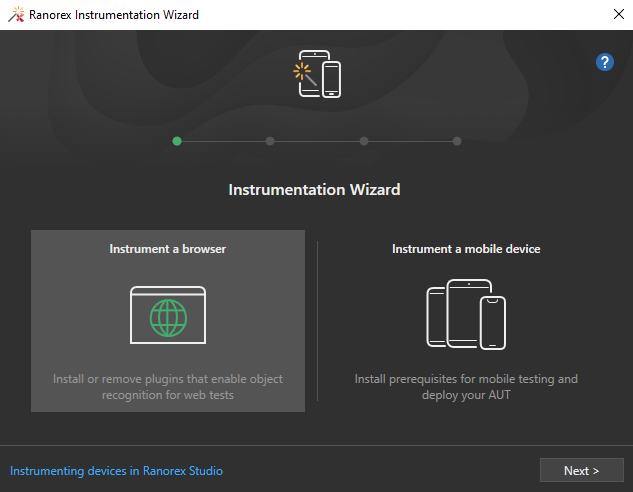Click the 'Ranorex Instrumentation Wizard' window title
This screenshot has height=492, width=633.
point(114,15)
